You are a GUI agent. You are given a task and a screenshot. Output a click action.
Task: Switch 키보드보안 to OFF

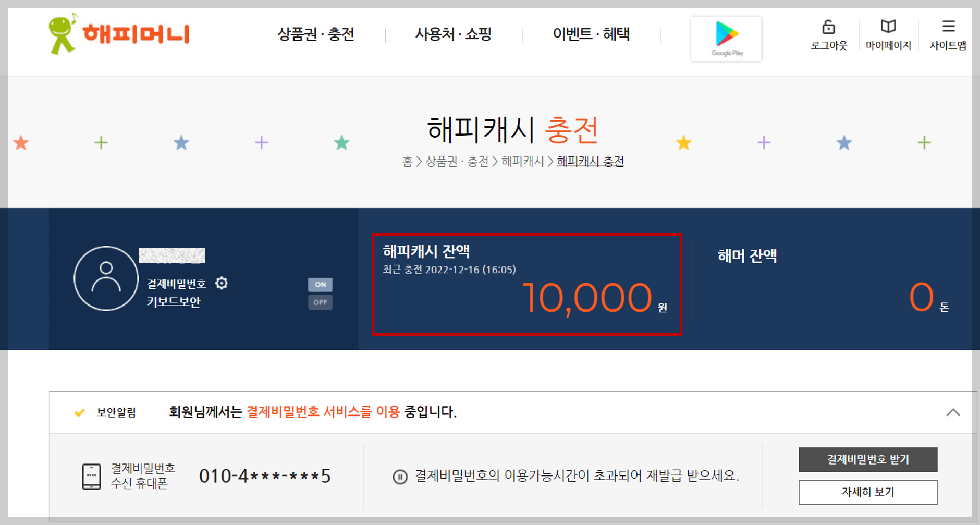(x=320, y=302)
